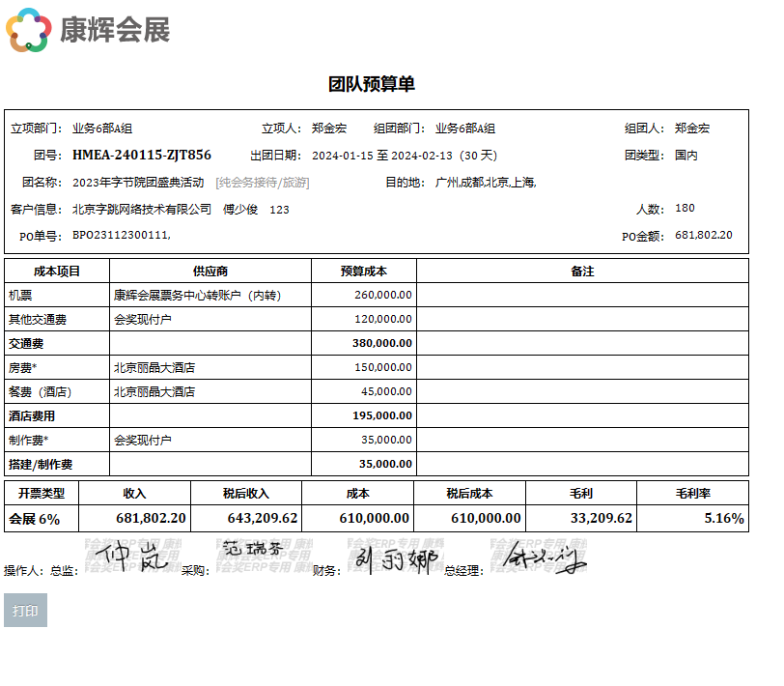784x686 pixels.
Task: Click the 毛利率 value 5.16%
Action: point(723,519)
